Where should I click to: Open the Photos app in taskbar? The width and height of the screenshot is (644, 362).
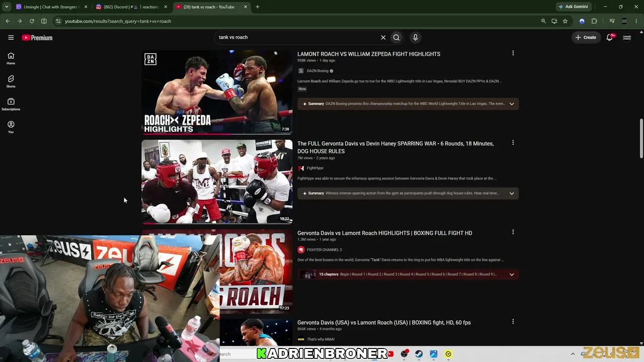coord(434,354)
